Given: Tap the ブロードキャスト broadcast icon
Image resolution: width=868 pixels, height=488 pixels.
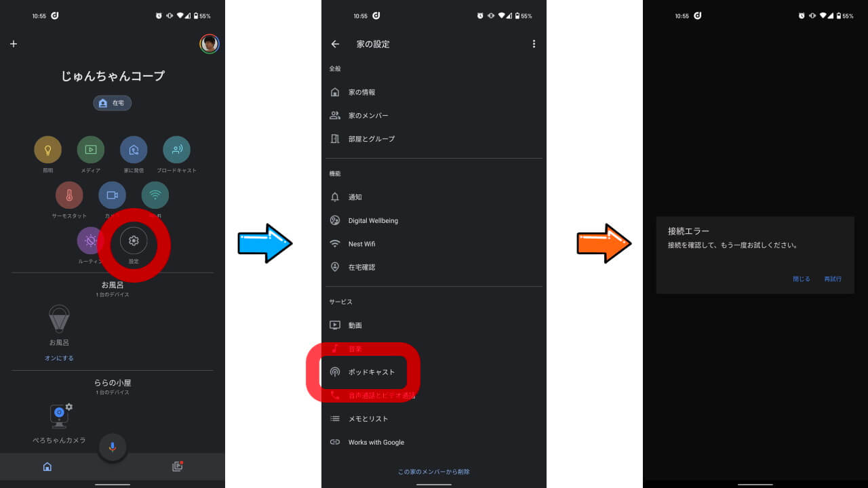Looking at the screenshot, I should point(176,150).
